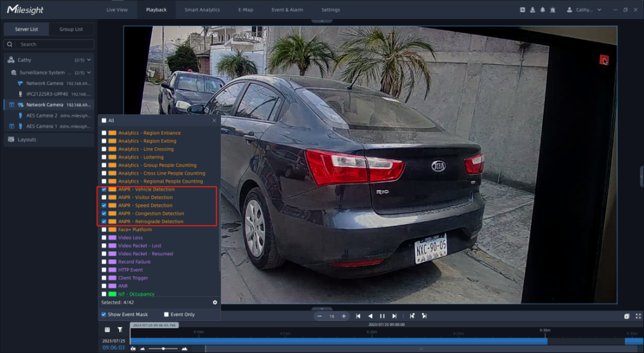Collapse the Cathy server group

pos(89,60)
